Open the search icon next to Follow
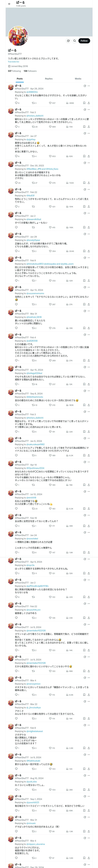This screenshot has height=868, width=98. (75, 41)
